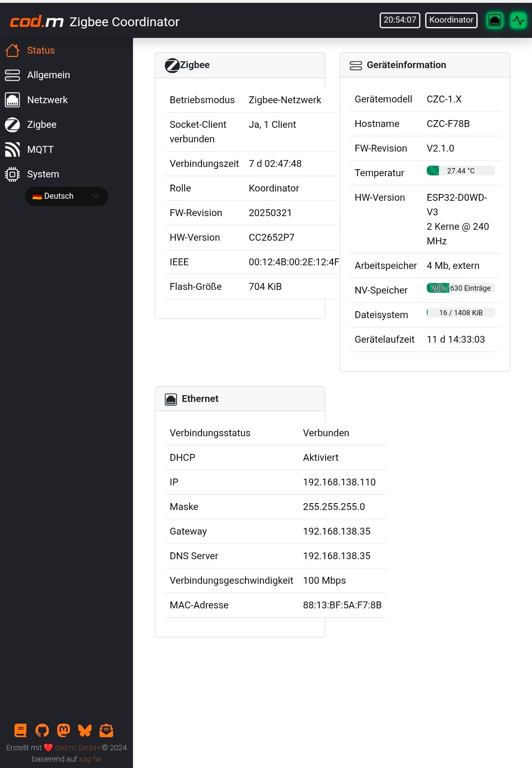This screenshot has width=532, height=768.
Task: Click the IEEE address 00:12:4B:00:2E:12:4F
Action: 294,262
